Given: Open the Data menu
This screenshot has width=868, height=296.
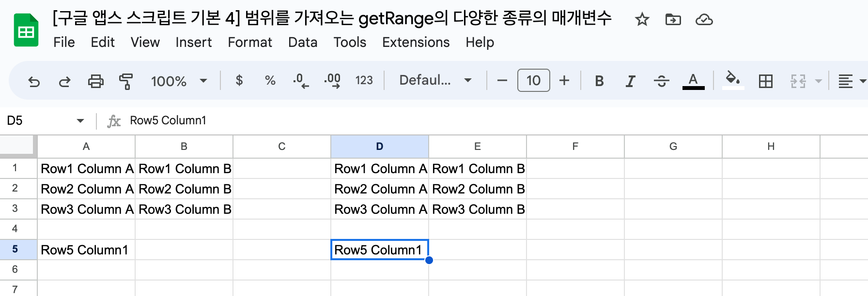Looking at the screenshot, I should [x=303, y=43].
